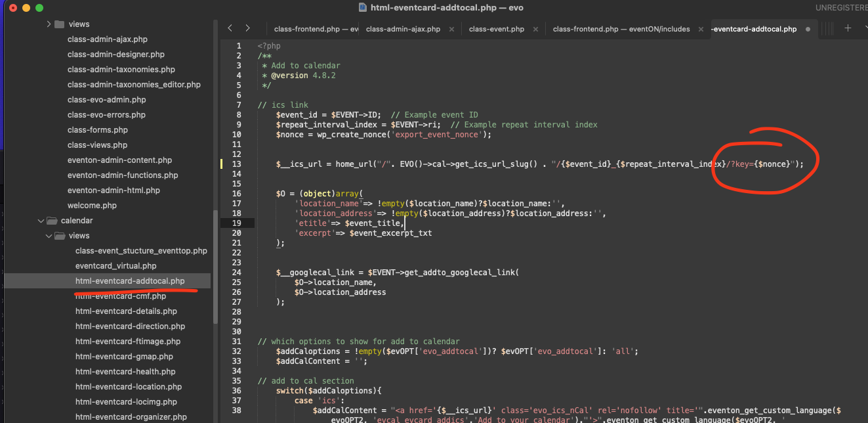Screen dimensions: 868x423
Task: Switch to the first class-frontend.php tab
Action: [x=316, y=29]
